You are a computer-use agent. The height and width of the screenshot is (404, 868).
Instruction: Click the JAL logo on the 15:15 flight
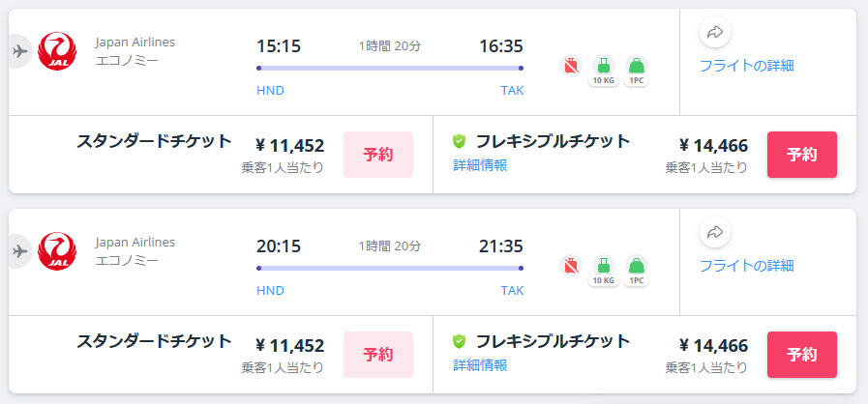(56, 51)
